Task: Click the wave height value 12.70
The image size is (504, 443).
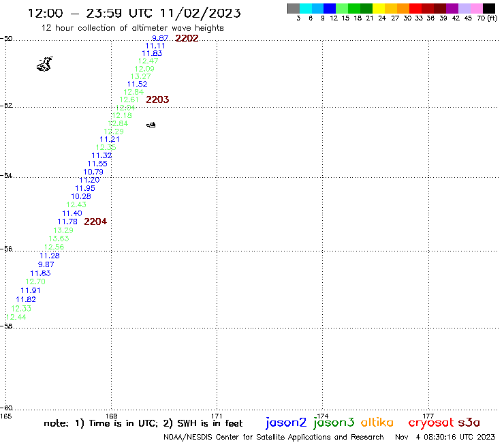Action: (35, 281)
